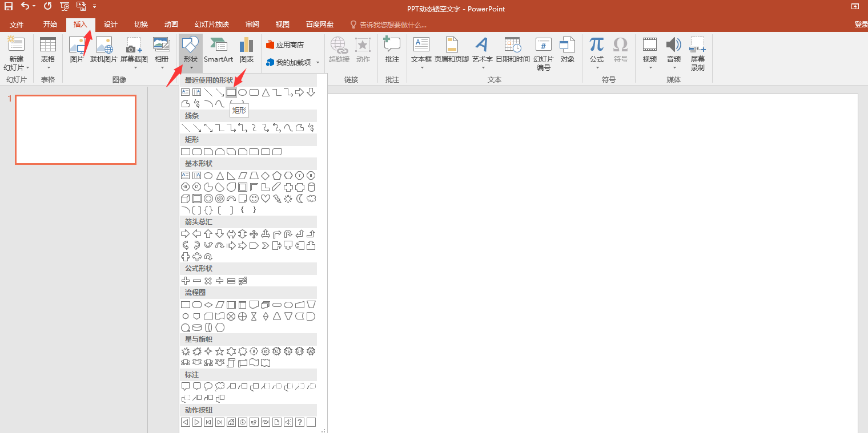The height and width of the screenshot is (433, 868).
Task: Pick the 5-point star shape
Action: pyautogui.click(x=220, y=351)
